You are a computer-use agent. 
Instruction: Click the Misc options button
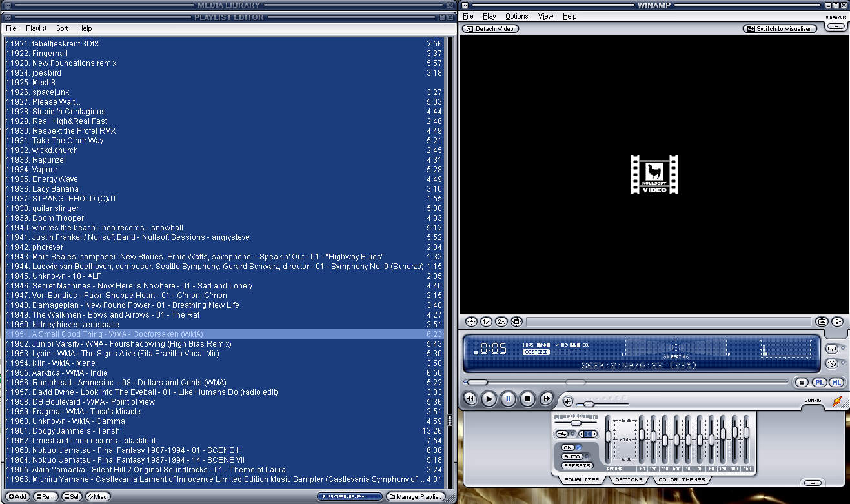point(97,496)
